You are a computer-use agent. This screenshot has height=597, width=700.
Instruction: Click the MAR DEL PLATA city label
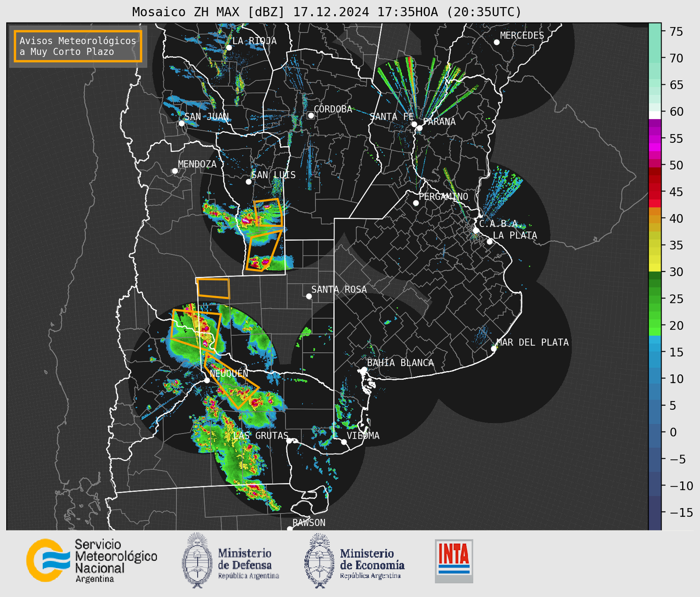click(x=532, y=343)
